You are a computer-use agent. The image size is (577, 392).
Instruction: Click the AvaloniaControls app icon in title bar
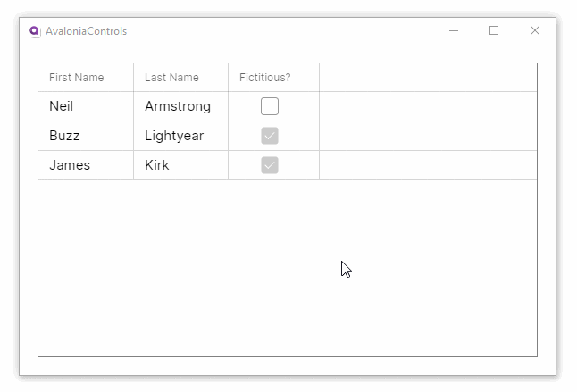point(35,30)
